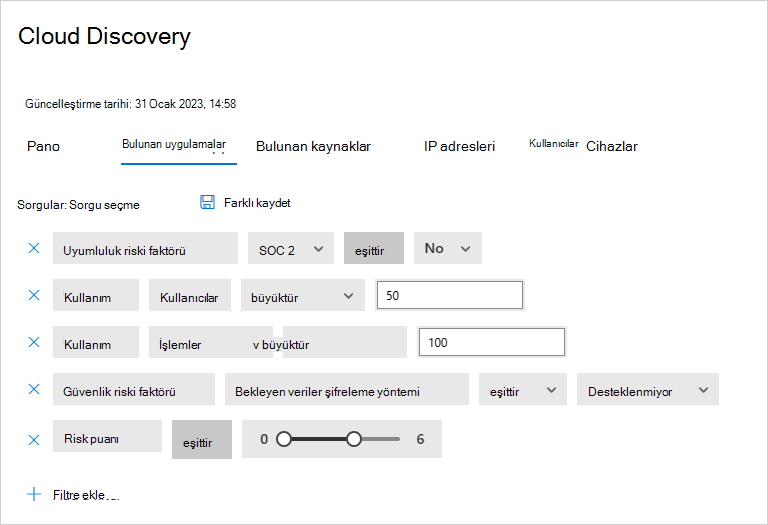Switch to the Pano tab
Viewport: 768px width, 525px height.
(x=43, y=146)
